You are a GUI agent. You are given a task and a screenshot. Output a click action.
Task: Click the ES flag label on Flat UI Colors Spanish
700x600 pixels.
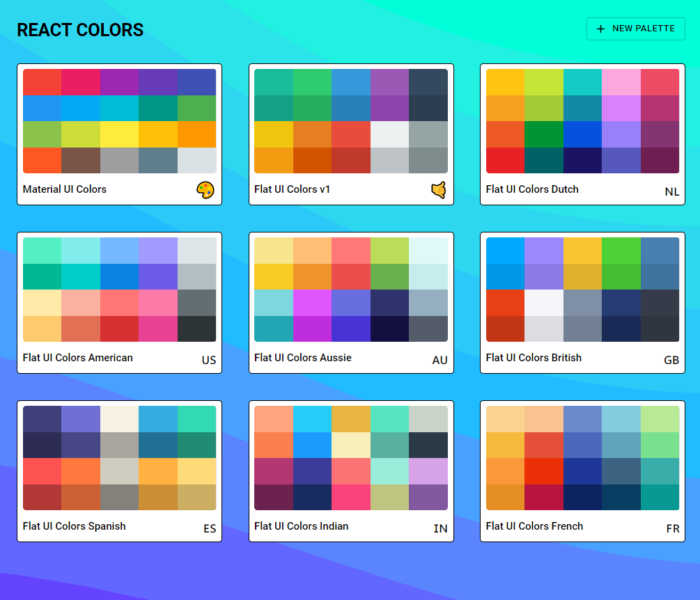[x=210, y=528]
